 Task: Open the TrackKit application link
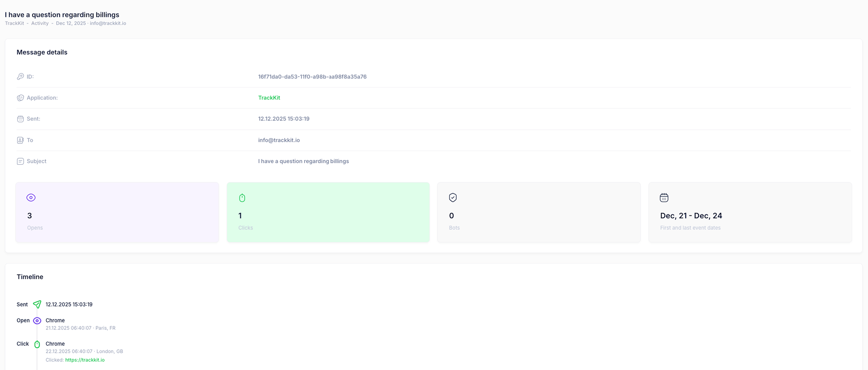(x=269, y=98)
